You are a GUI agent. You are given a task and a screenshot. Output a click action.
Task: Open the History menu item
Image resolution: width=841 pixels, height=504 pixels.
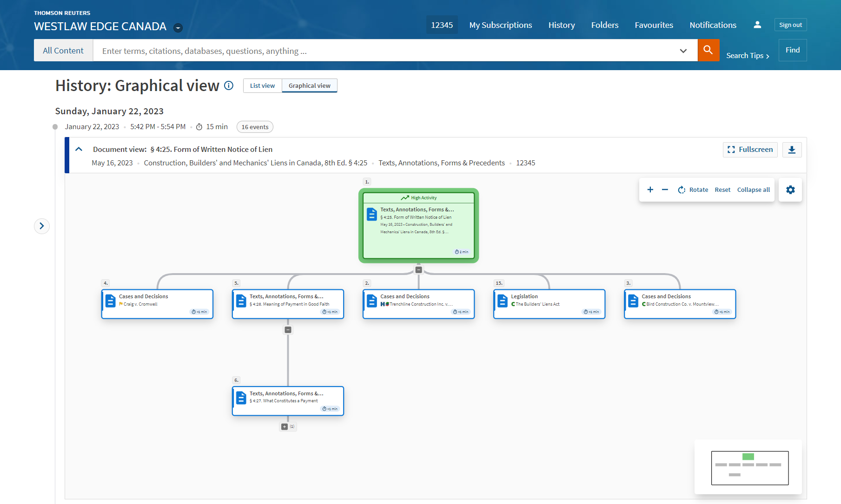point(562,25)
